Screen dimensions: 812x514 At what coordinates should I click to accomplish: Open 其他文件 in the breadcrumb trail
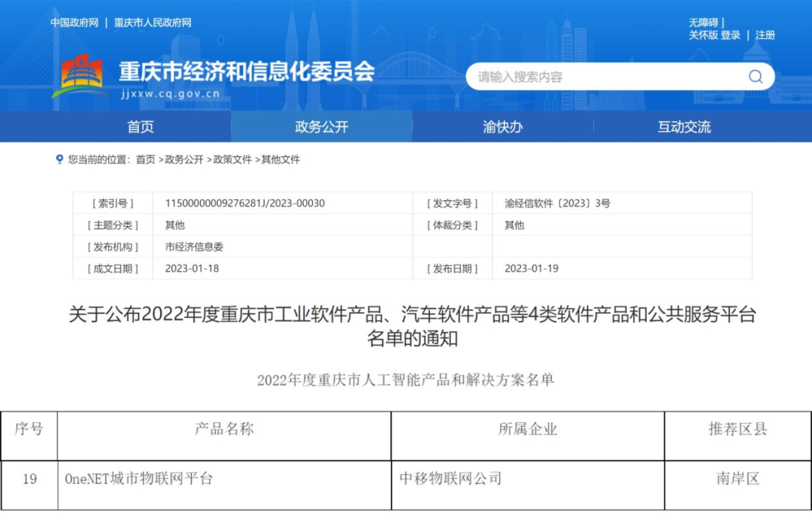tap(282, 159)
